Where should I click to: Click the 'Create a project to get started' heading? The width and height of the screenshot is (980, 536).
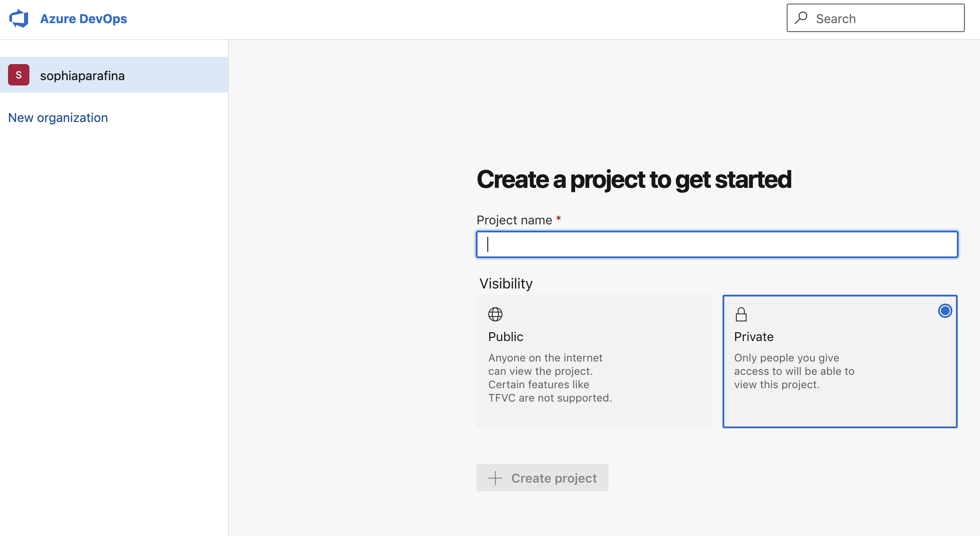634,179
